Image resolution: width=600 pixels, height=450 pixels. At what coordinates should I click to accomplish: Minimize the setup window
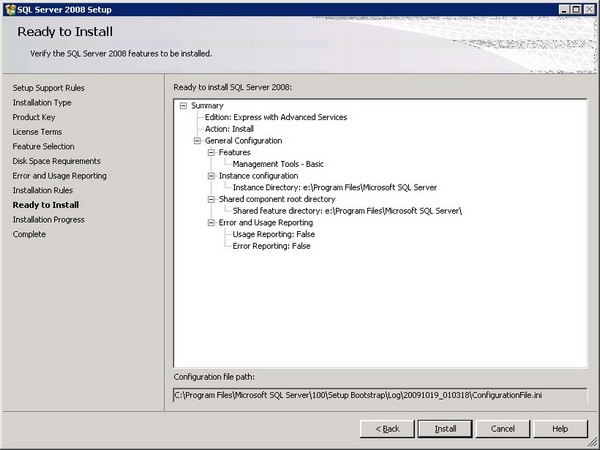[564, 10]
